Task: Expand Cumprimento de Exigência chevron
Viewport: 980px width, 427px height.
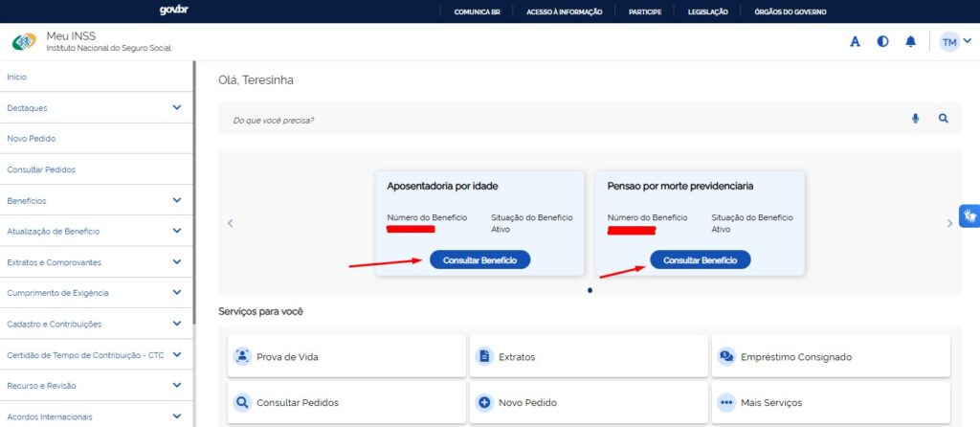Action: click(x=177, y=292)
